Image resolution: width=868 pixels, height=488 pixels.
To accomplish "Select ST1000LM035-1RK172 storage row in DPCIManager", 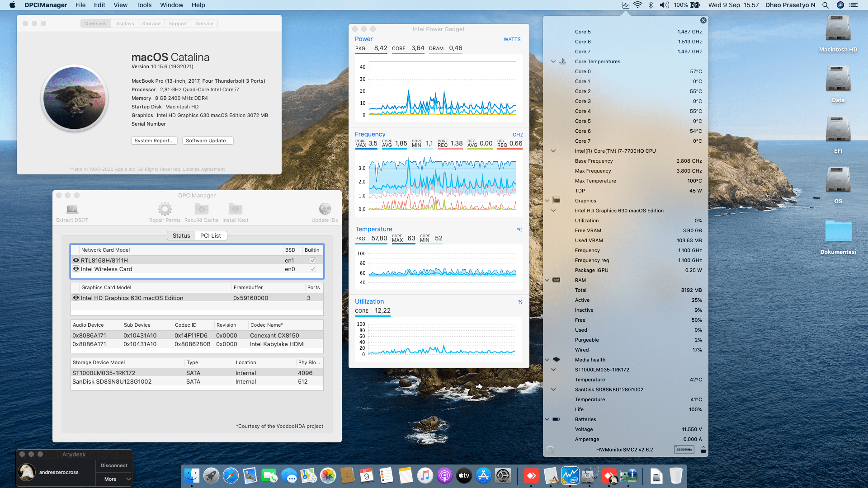I will point(197,373).
